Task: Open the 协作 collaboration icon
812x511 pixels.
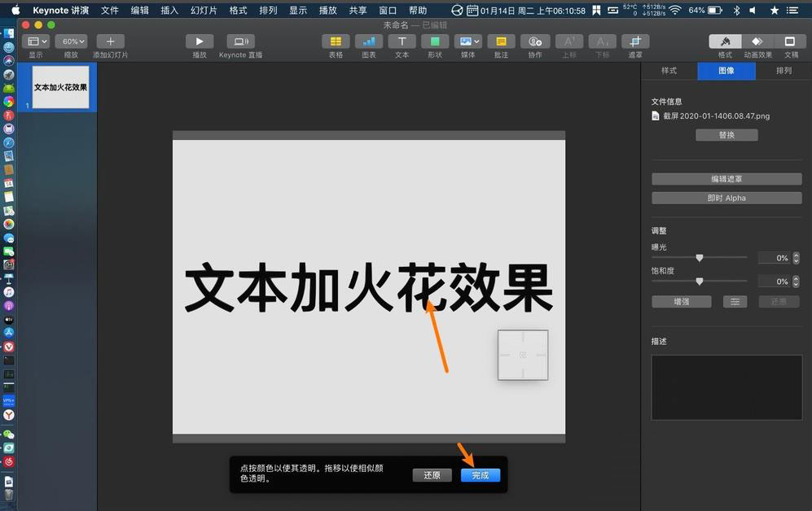Action: [x=534, y=41]
